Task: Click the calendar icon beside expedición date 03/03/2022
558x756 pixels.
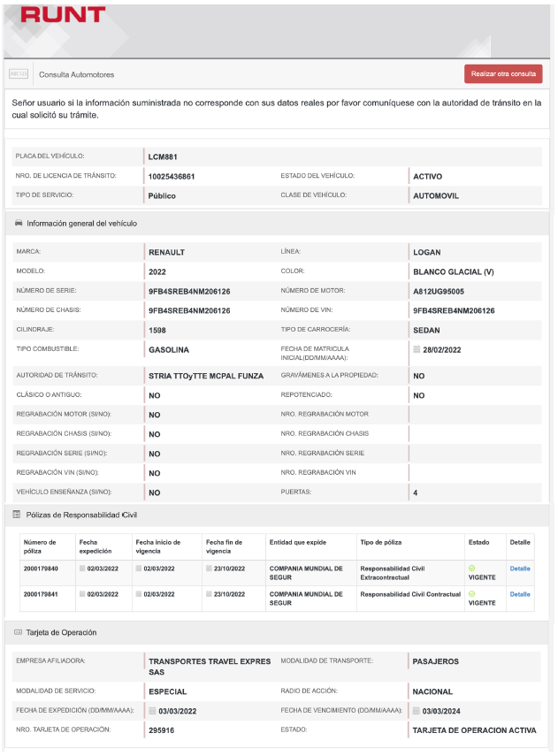Action: point(152,711)
